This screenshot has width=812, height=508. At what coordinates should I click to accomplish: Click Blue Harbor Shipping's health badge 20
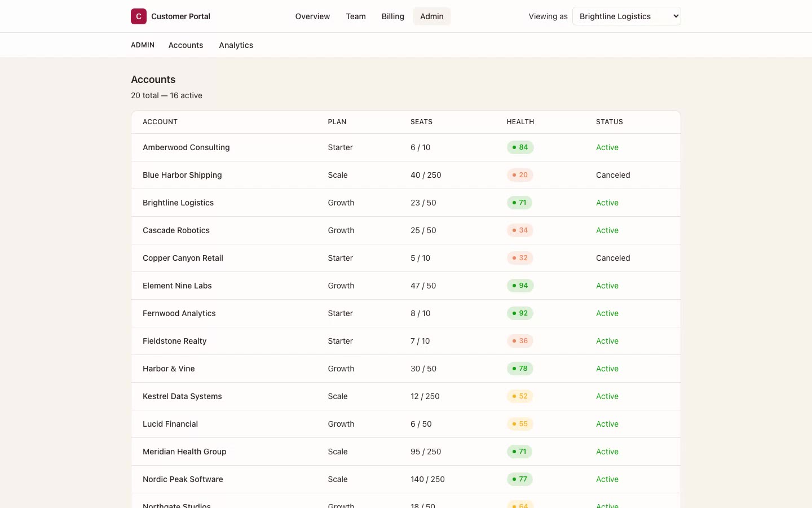520,175
